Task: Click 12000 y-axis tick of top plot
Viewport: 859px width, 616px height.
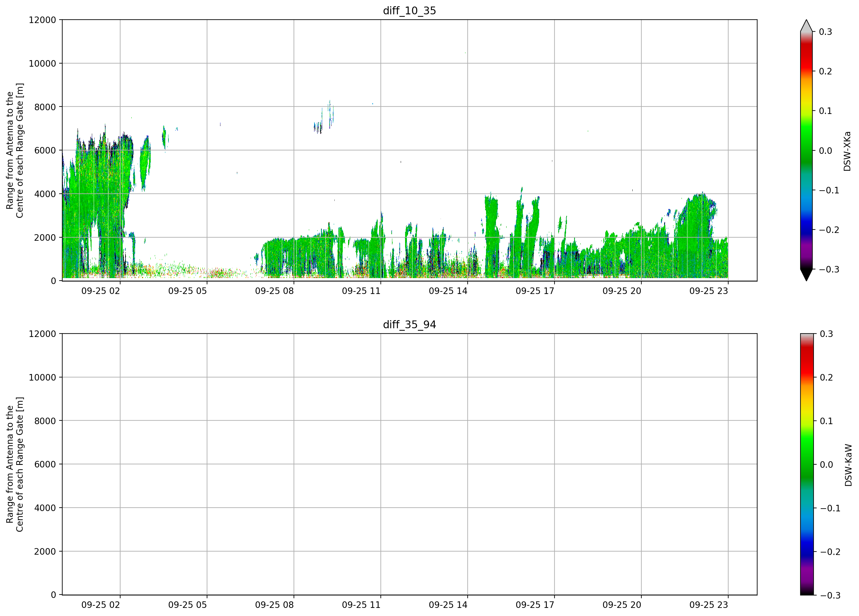Action: [42, 20]
